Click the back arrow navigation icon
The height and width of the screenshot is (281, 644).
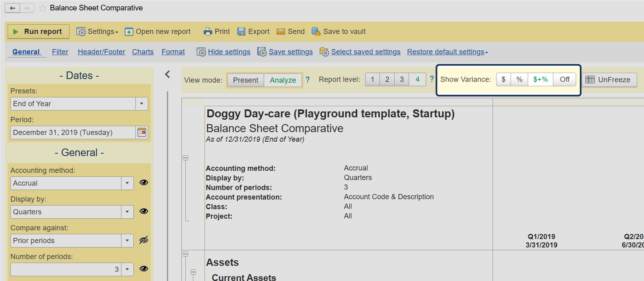point(12,8)
